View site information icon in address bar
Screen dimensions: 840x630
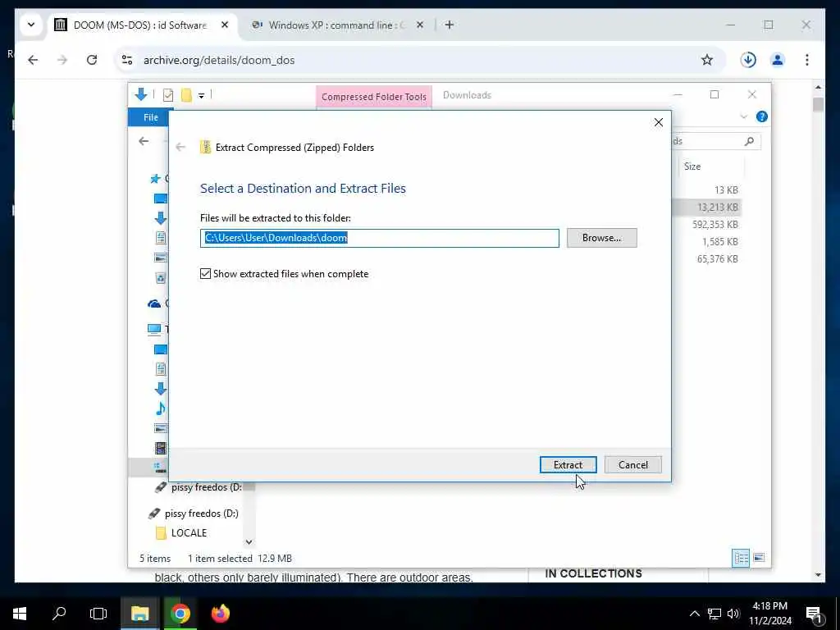click(127, 60)
